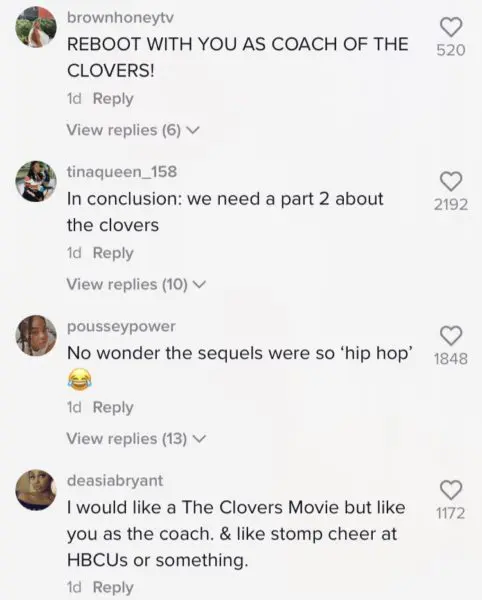Viewport: 482px width, 600px height.
Task: Expand View replies (6)
Action: pos(133,130)
